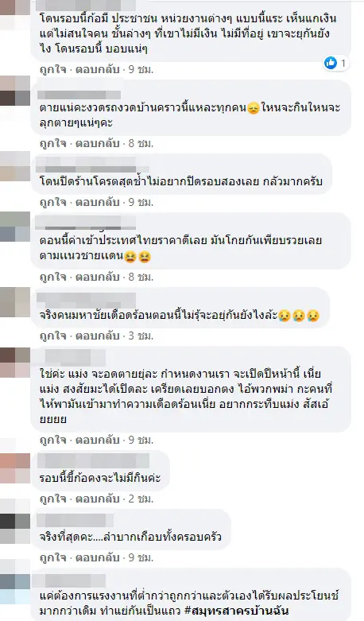This screenshot has width=364, height=621.
Task: Click the '8 ชม.' timestamp under 'ตอนนี้ค่าเข้าประเทศไทย'
Action: click(141, 278)
